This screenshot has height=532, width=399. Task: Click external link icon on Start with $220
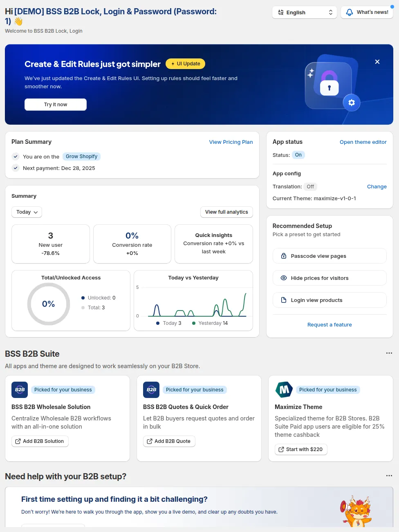[281, 449]
